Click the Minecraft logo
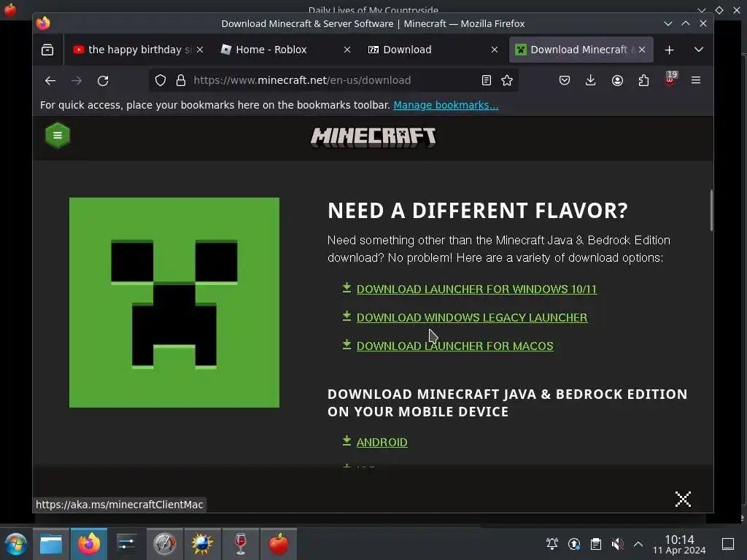747x560 pixels. click(x=373, y=137)
